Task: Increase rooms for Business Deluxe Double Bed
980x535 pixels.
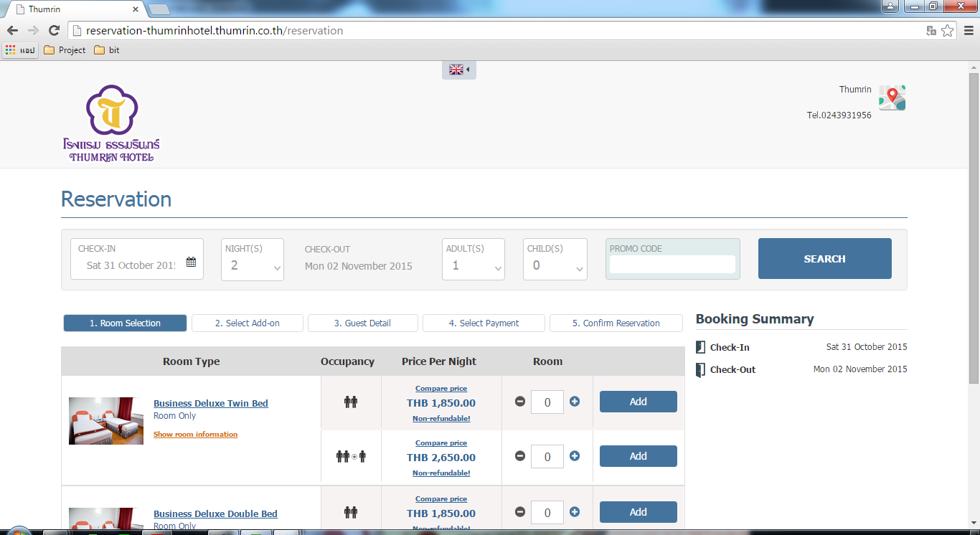Action: click(x=575, y=512)
